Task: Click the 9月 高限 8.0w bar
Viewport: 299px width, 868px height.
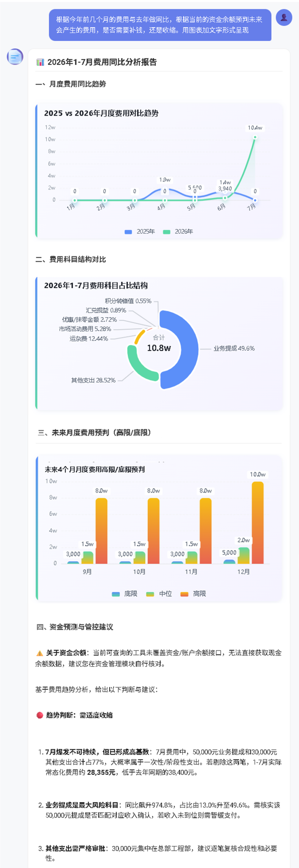Action: point(101,531)
